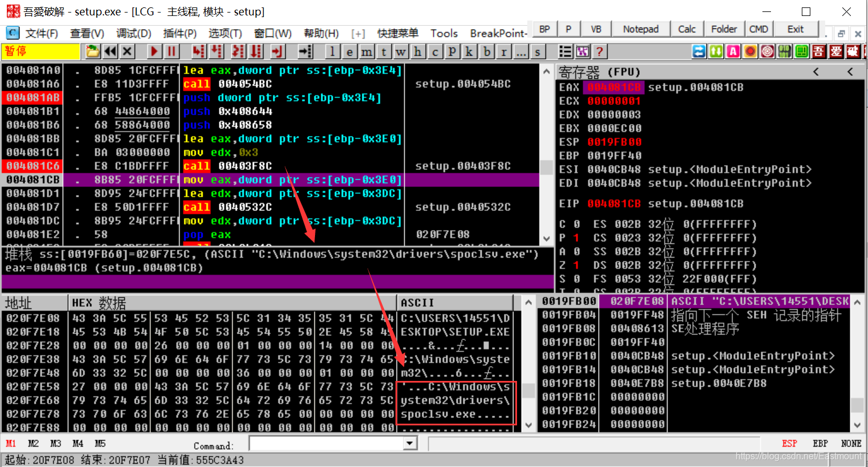Pause execution with the pause icon
This screenshot has width=868, height=467.
[x=171, y=51]
